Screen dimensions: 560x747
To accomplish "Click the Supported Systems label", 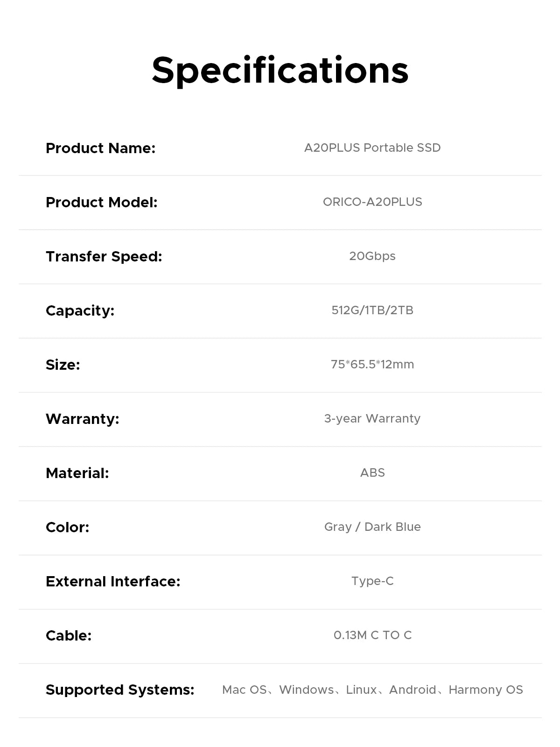I will coord(120,690).
